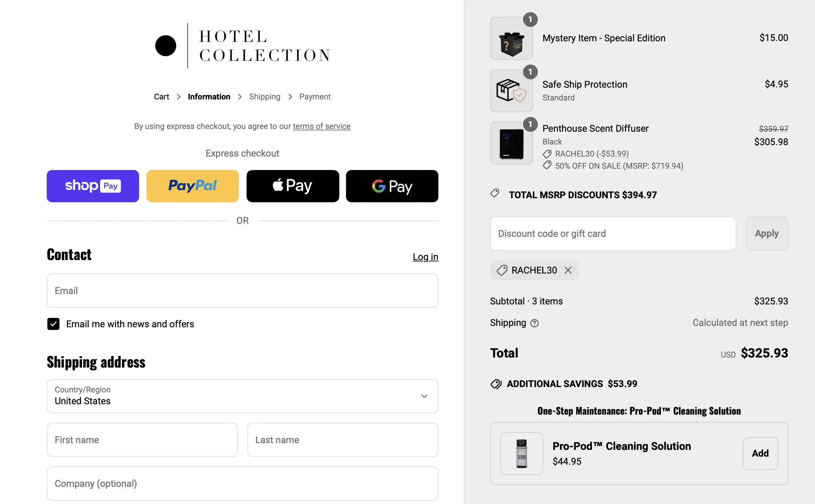Open the terms of service link
The height and width of the screenshot is (504, 815).
pyautogui.click(x=321, y=126)
